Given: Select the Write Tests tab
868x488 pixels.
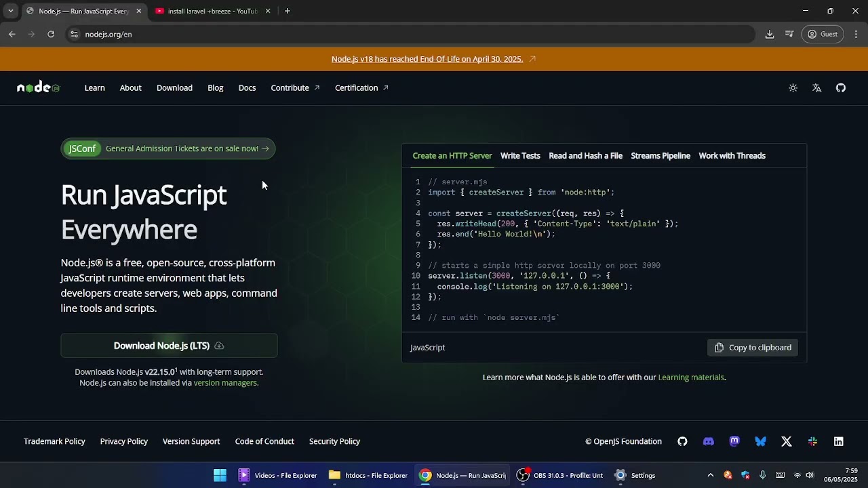Looking at the screenshot, I should pos(520,156).
